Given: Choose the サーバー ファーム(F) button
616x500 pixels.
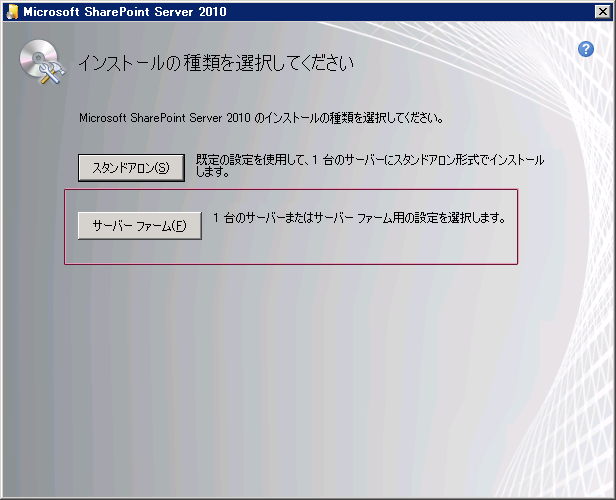Looking at the screenshot, I should (139, 226).
